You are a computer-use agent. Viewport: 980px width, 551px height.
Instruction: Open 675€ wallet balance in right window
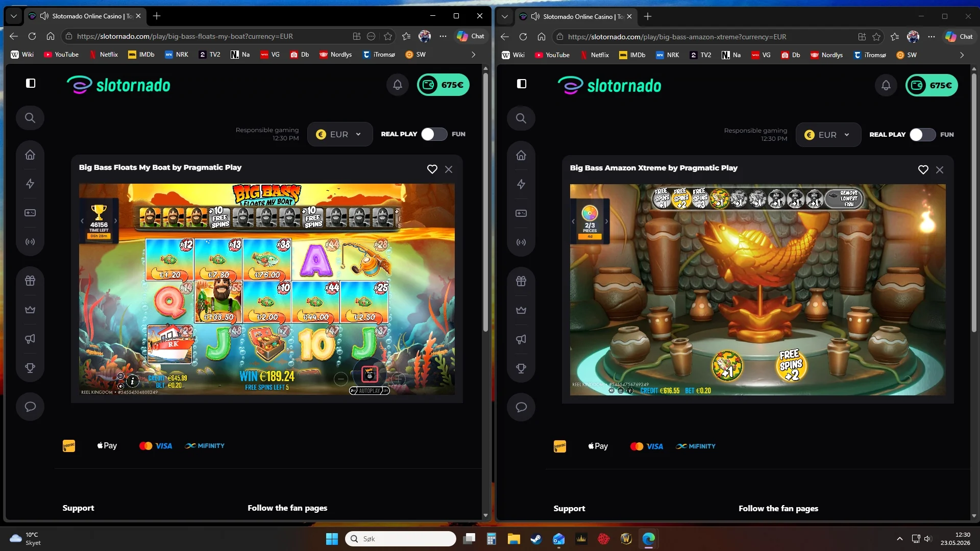click(x=932, y=85)
